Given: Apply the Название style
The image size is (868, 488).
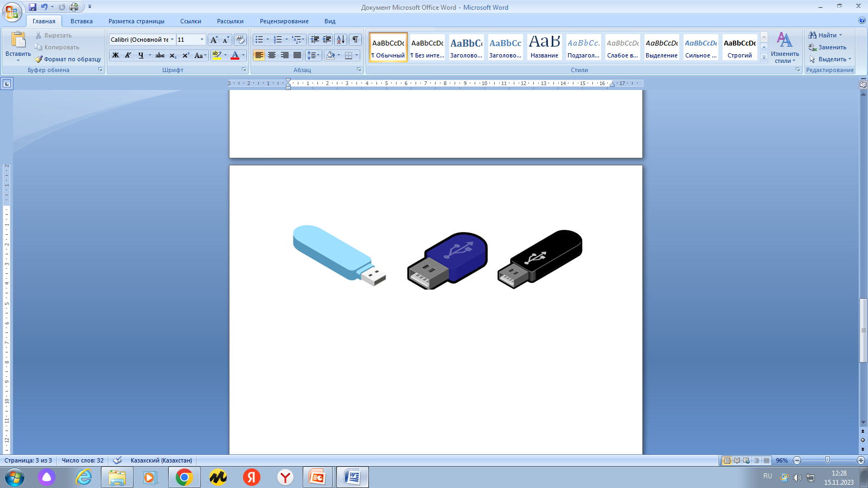Looking at the screenshot, I should pos(545,47).
